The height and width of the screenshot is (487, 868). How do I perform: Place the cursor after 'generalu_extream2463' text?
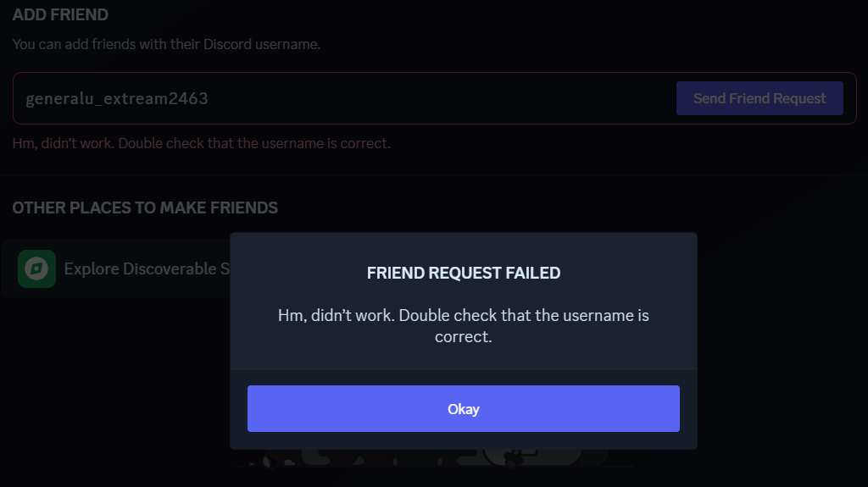tap(209, 98)
